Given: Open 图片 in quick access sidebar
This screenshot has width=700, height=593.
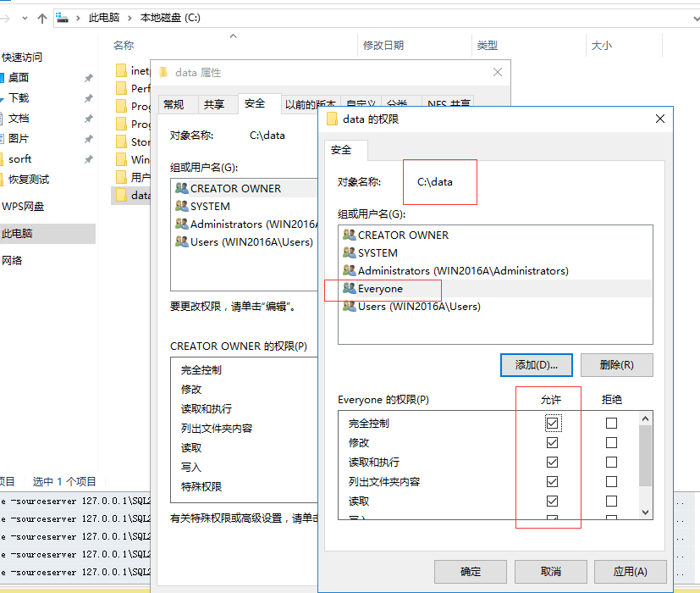Looking at the screenshot, I should point(19,139).
